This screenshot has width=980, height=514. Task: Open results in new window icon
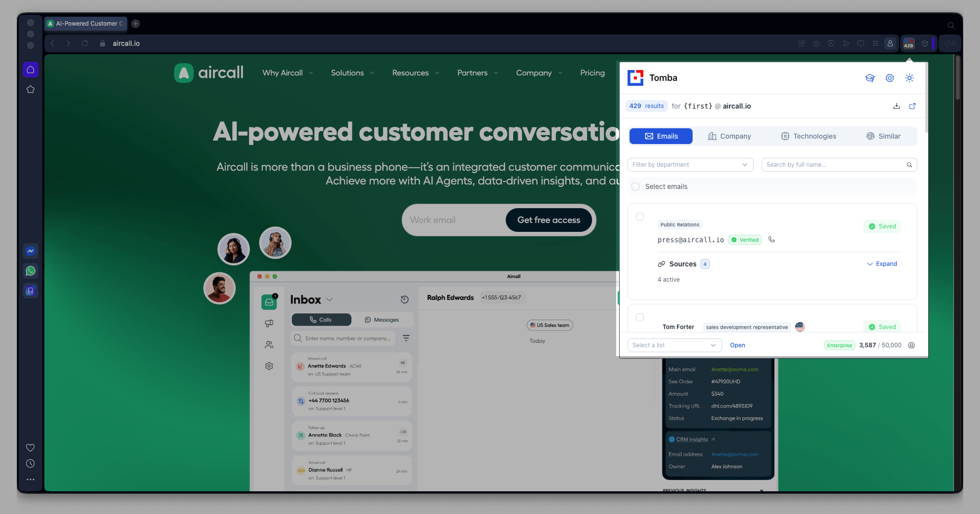click(x=912, y=106)
